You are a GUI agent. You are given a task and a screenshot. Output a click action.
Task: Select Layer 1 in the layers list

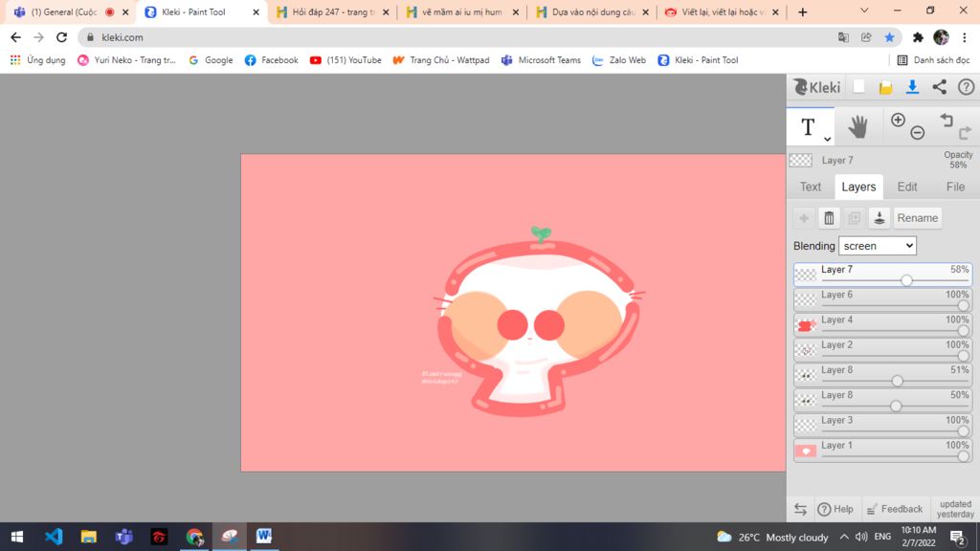882,451
